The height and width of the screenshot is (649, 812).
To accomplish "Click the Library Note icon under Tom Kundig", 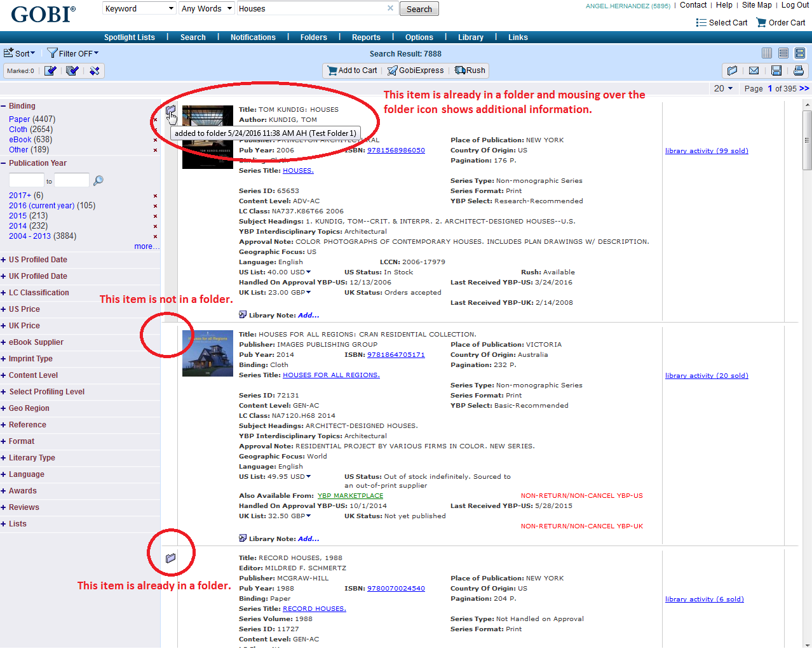I will pyautogui.click(x=243, y=315).
